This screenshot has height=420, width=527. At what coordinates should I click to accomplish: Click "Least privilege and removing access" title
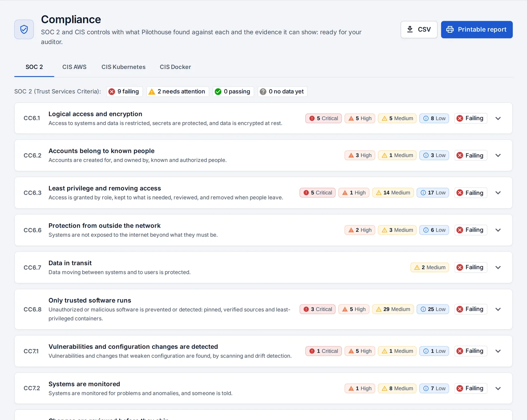pos(105,188)
